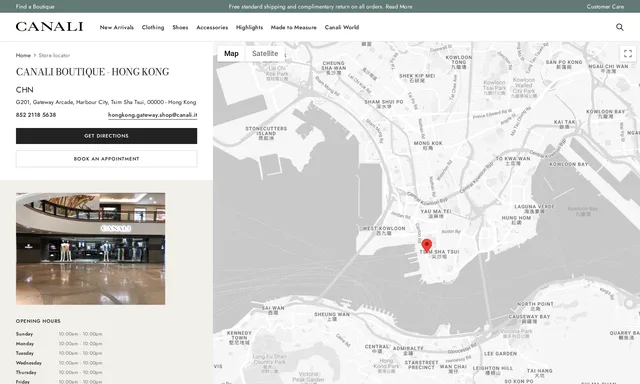Open the boutique storefront photo
Image resolution: width=640 pixels, height=384 pixels.
click(x=91, y=249)
